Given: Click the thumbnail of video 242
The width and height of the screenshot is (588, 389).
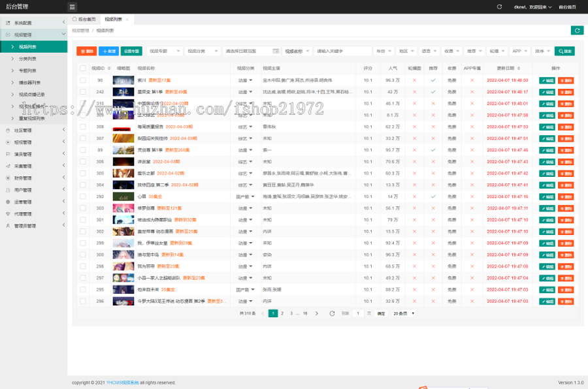Looking at the screenshot, I should [x=123, y=92].
